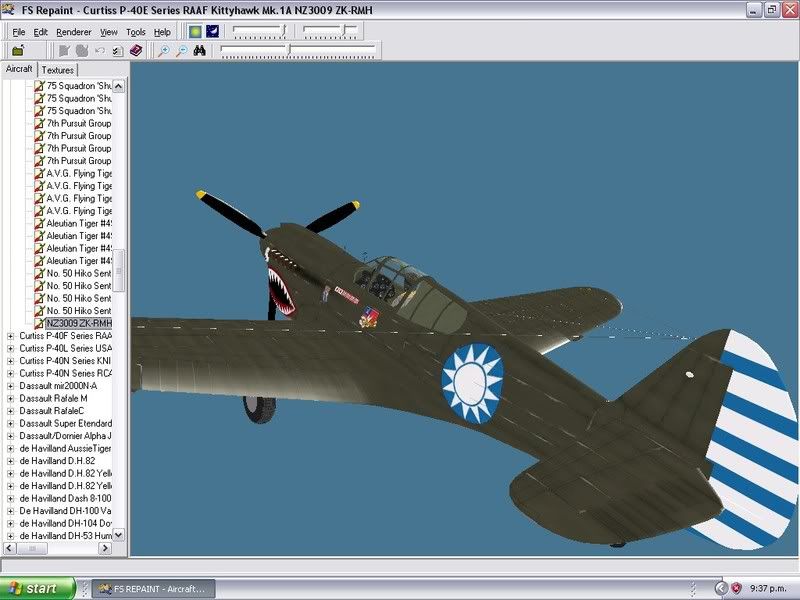
Task: Switch to the Textures tab
Action: [57, 70]
